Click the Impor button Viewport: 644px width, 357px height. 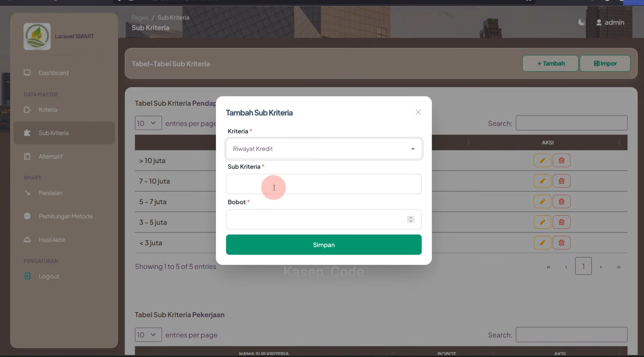tap(605, 63)
